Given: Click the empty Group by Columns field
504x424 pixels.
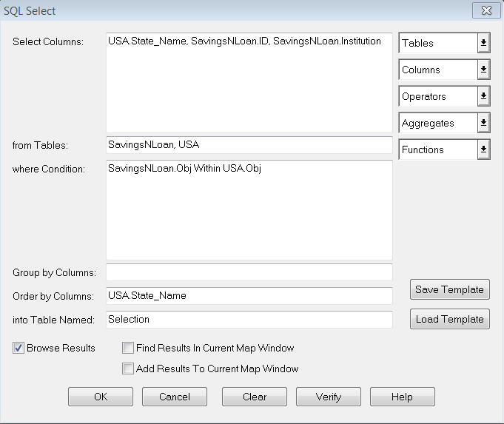Looking at the screenshot, I should [249, 272].
